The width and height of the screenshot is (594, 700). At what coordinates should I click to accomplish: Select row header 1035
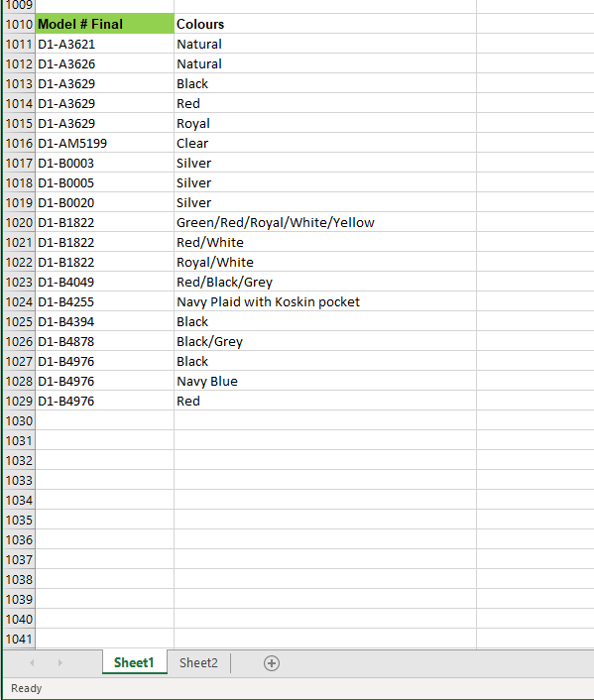pyautogui.click(x=19, y=520)
